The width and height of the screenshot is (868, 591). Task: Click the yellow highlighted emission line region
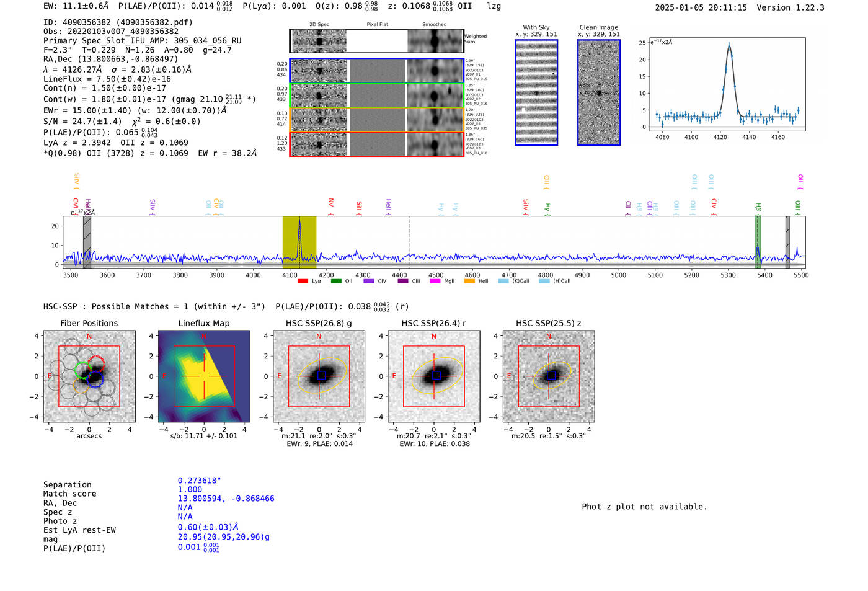click(299, 242)
